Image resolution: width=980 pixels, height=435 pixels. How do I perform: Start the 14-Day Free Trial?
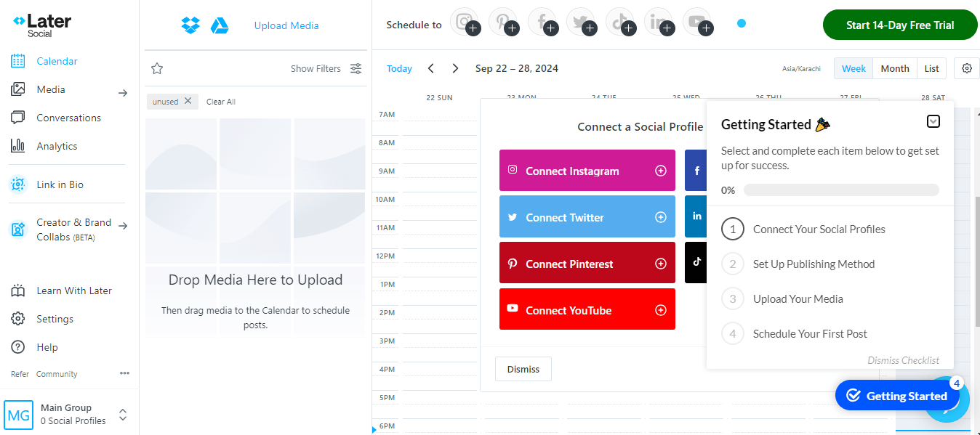pyautogui.click(x=899, y=25)
